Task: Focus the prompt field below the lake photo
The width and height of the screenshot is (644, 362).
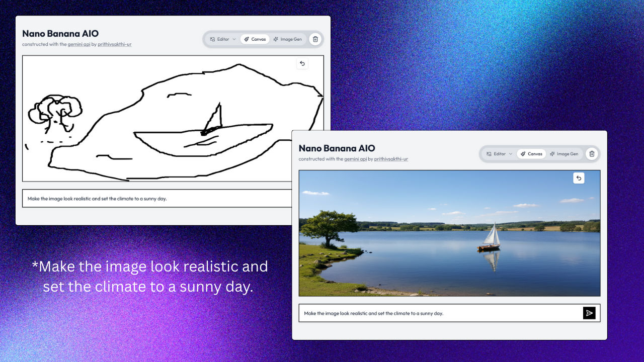Action: [438, 313]
